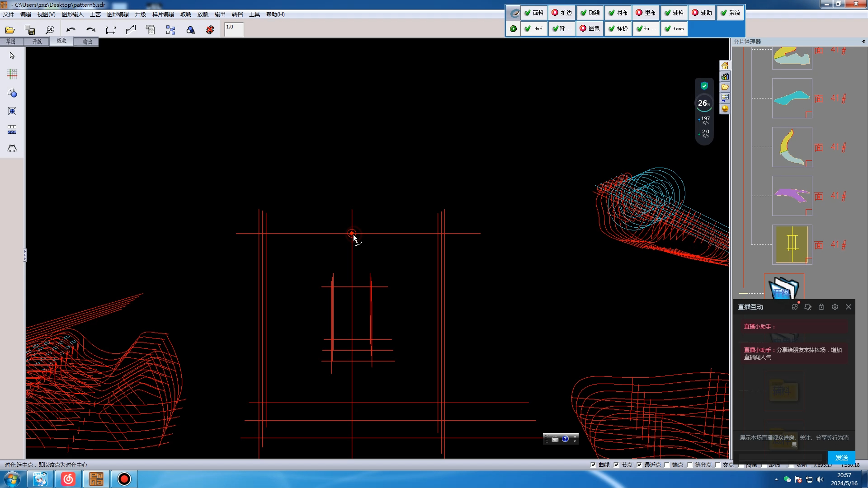868x488 pixels.
Task: Click the red delete-refresh toolbar icon
Action: point(210,30)
